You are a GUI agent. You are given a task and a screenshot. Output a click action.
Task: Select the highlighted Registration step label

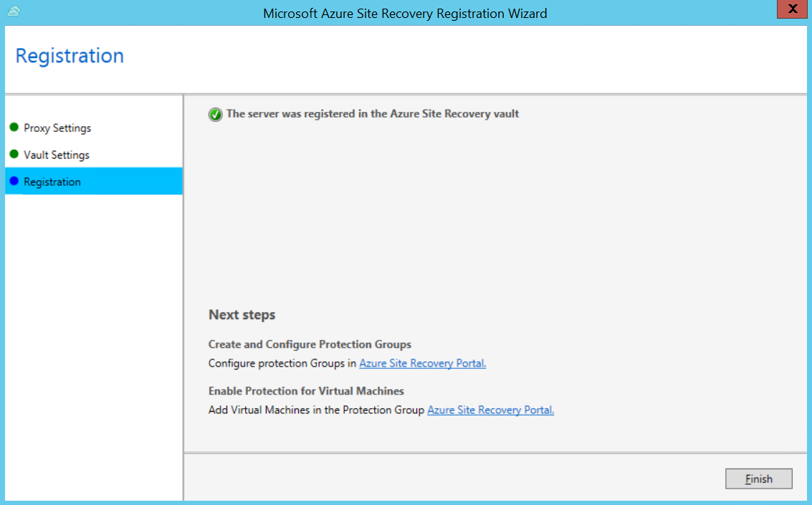[52, 182]
